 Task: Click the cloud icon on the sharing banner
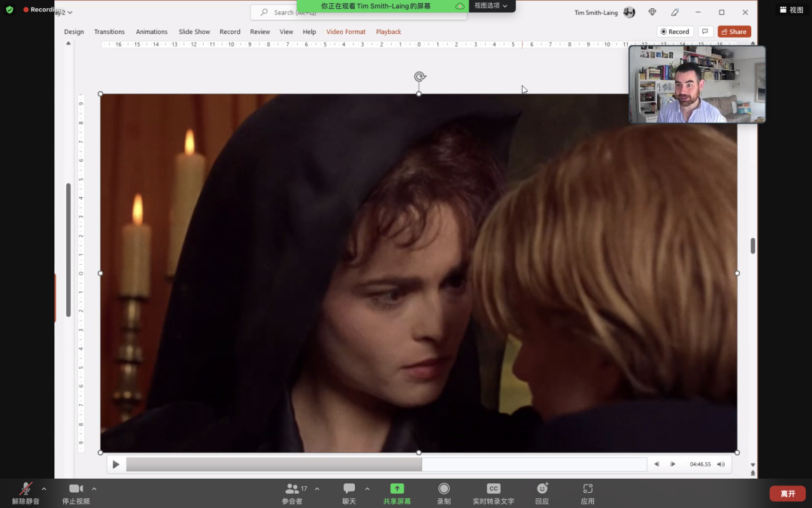tap(459, 6)
